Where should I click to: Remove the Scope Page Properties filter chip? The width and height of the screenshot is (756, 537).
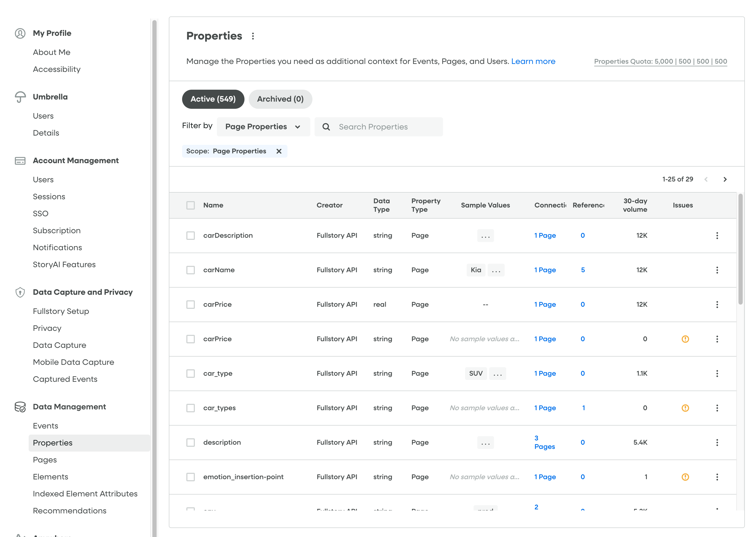[279, 151]
